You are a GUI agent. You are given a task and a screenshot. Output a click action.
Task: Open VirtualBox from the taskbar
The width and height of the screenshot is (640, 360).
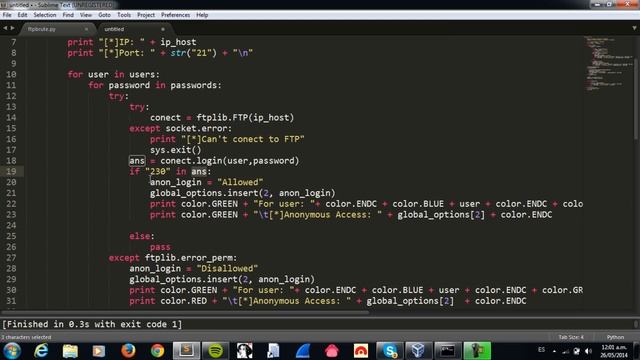point(418,351)
